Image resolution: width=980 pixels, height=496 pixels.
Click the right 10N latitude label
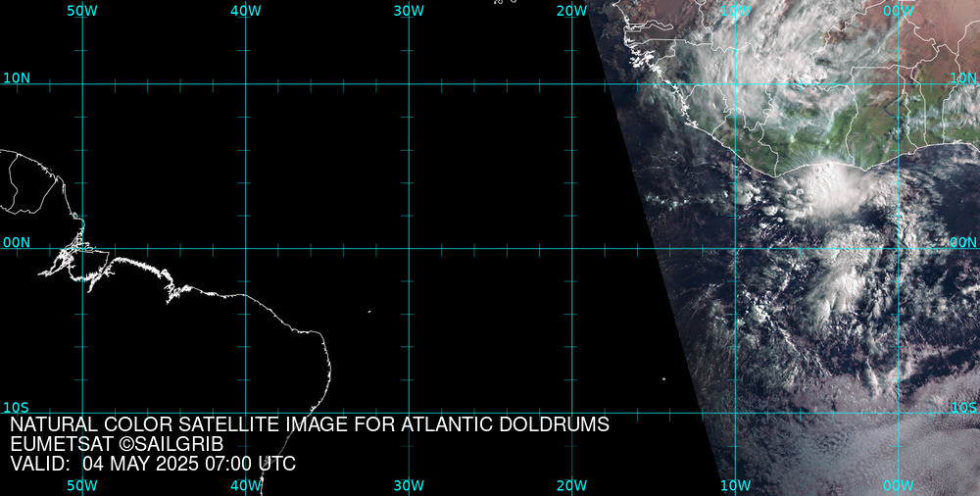[963, 78]
